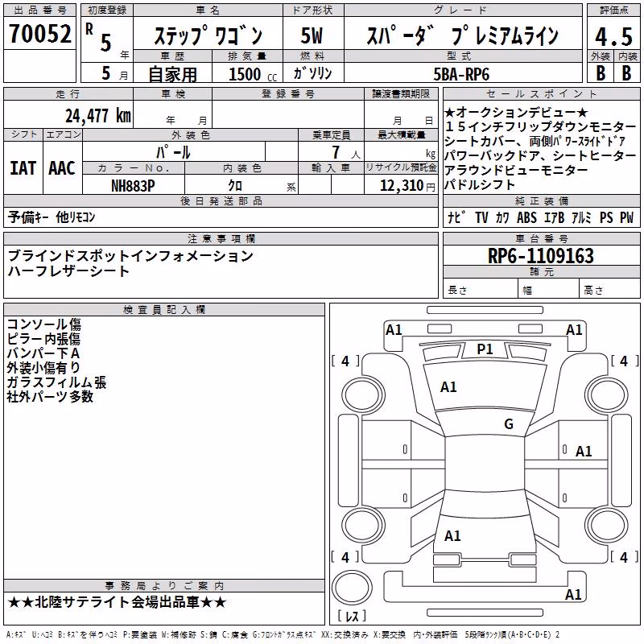This screenshot has height=644, width=644.
Task: Click the model code 5BA-RP6
Action: click(461, 74)
